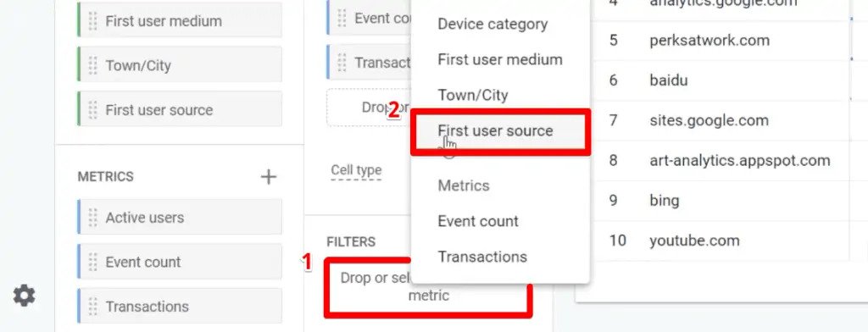Grab drag handle of Active users metric
The image size is (868, 332).
(93, 218)
